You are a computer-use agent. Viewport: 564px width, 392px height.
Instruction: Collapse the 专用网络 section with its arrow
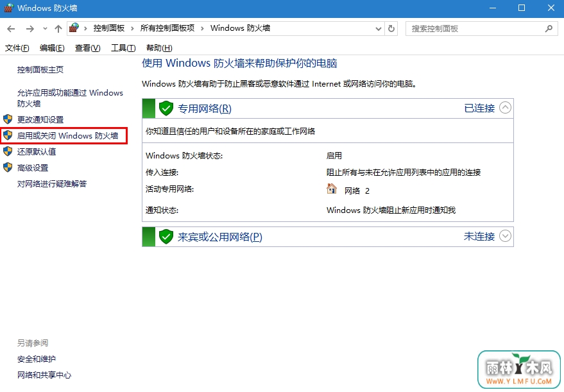[506, 108]
